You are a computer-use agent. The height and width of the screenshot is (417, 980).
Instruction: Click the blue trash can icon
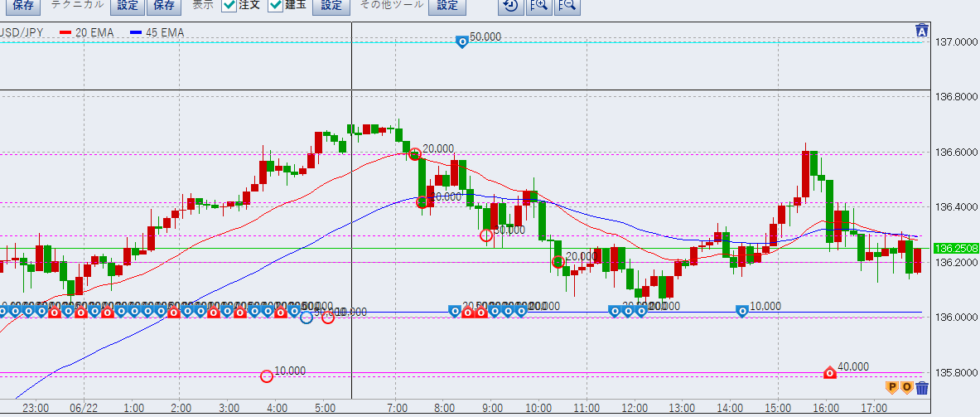[922, 387]
